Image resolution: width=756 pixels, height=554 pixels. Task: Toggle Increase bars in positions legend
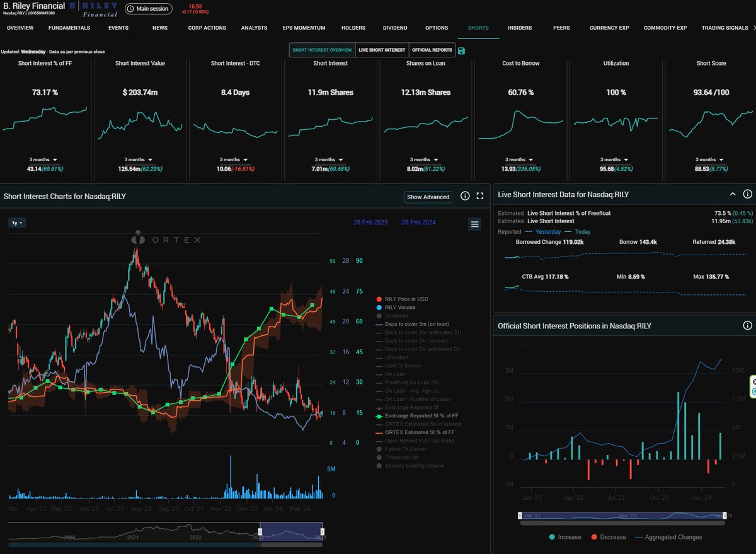click(x=565, y=537)
